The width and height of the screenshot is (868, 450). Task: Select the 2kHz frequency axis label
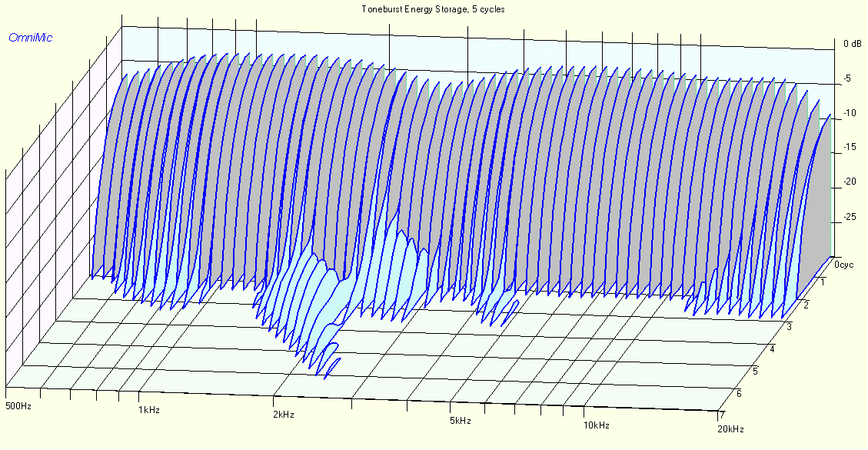(x=284, y=415)
